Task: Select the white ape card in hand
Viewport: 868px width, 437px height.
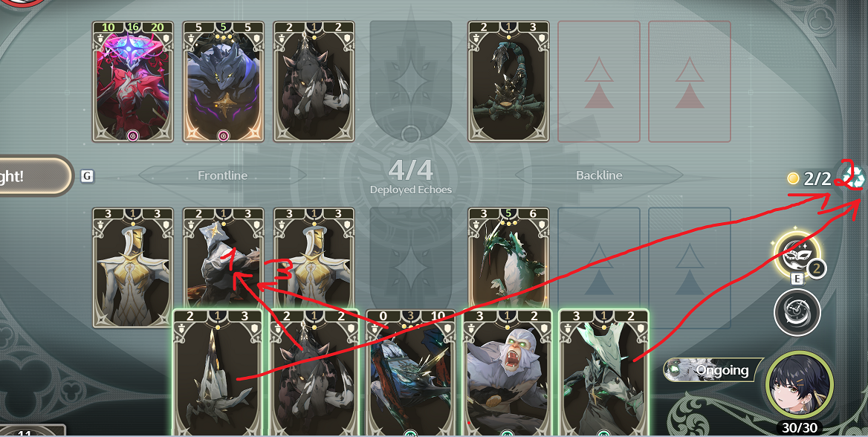Action: (x=507, y=373)
